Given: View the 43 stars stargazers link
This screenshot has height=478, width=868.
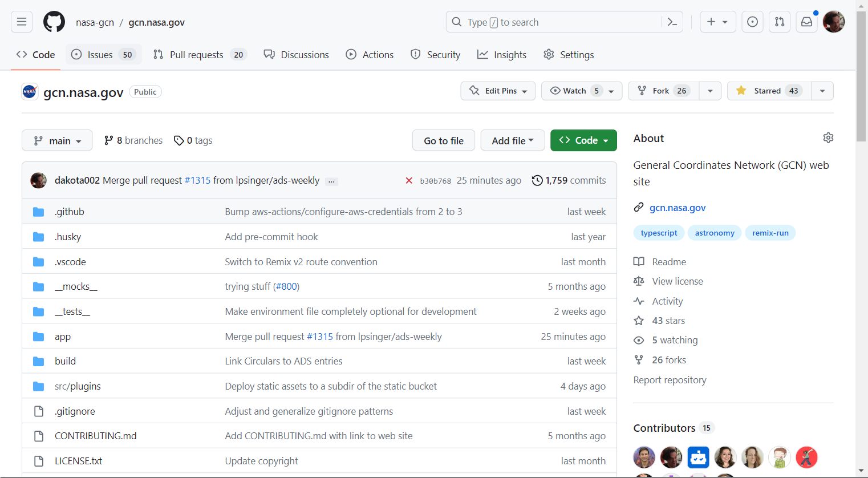Looking at the screenshot, I should tap(659, 321).
